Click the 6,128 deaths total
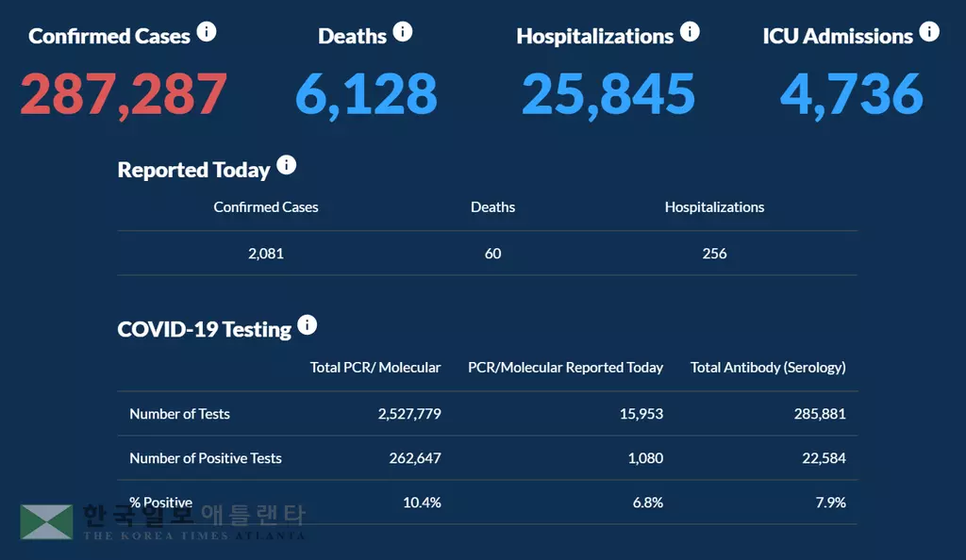The height and width of the screenshot is (560, 966). tap(366, 94)
